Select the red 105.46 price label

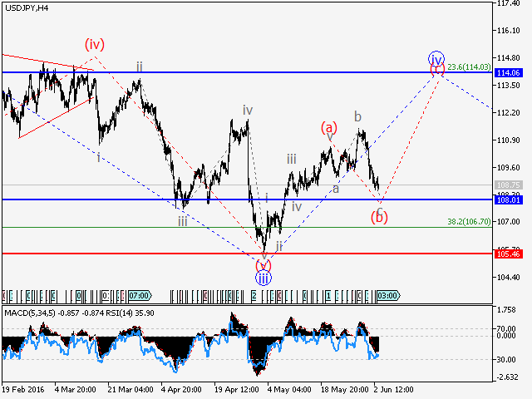tap(508, 254)
